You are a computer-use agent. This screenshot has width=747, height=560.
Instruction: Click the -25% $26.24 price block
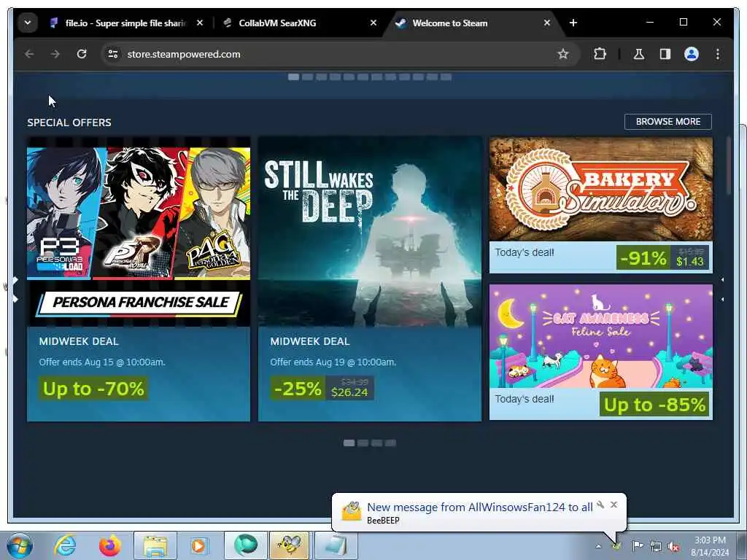pyautogui.click(x=322, y=389)
